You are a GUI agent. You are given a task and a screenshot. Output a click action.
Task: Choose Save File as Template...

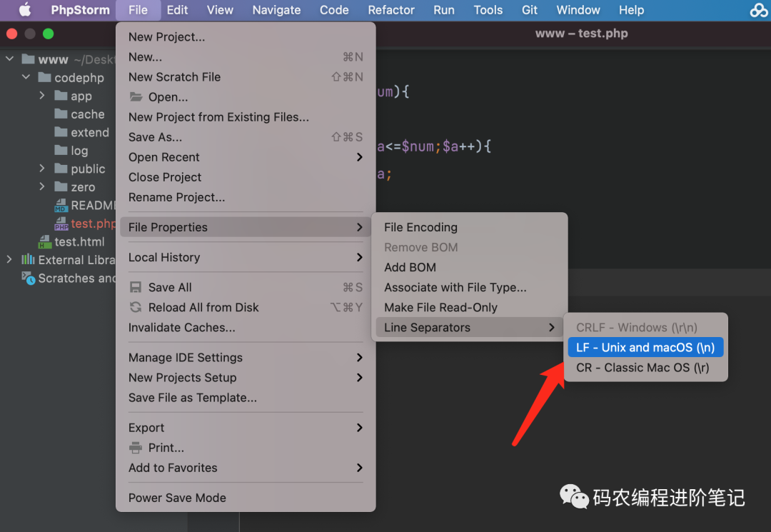[246, 398]
